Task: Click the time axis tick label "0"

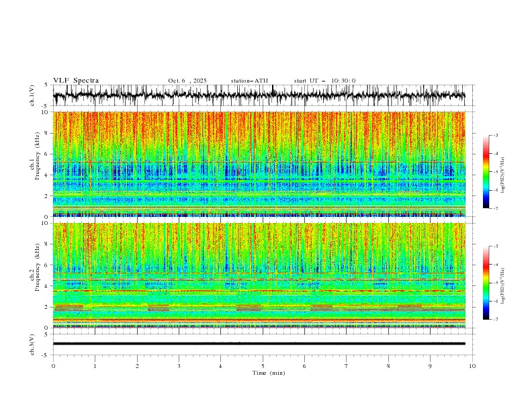Action: tap(53, 366)
